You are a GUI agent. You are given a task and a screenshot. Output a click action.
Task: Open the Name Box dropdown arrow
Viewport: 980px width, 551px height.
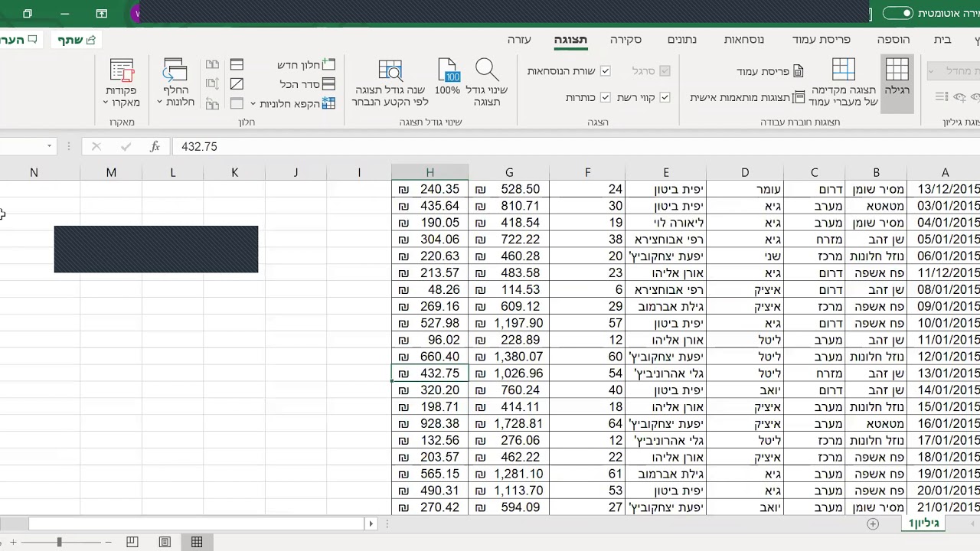pyautogui.click(x=49, y=146)
